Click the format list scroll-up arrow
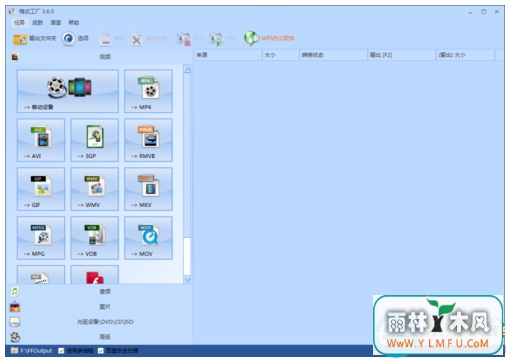This screenshot has width=508, height=360. [x=187, y=69]
